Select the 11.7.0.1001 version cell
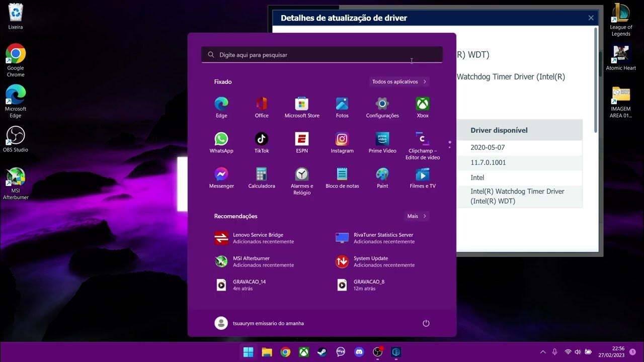Screen dimensions: 644x362 pos(520,162)
